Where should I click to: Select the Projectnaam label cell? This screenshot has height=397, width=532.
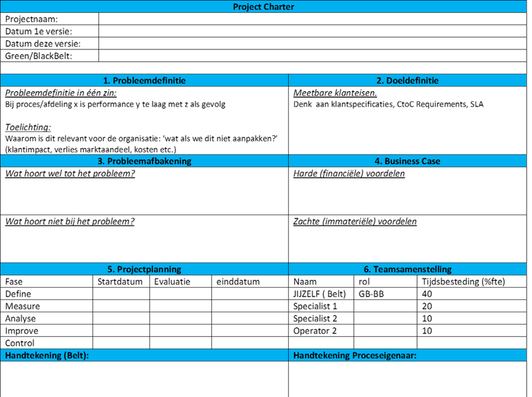pyautogui.click(x=50, y=19)
